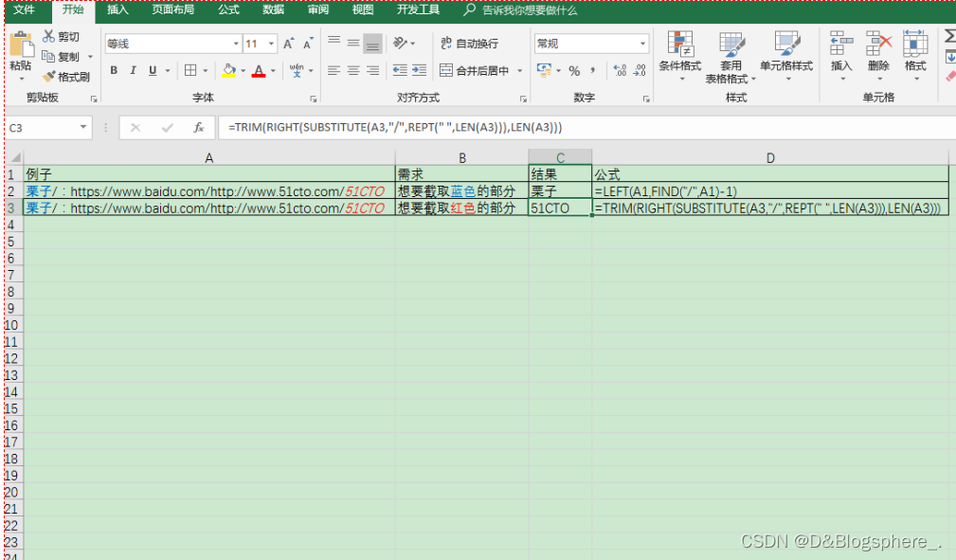Toggle Bold formatting (B)
956x560 pixels.
[113, 71]
